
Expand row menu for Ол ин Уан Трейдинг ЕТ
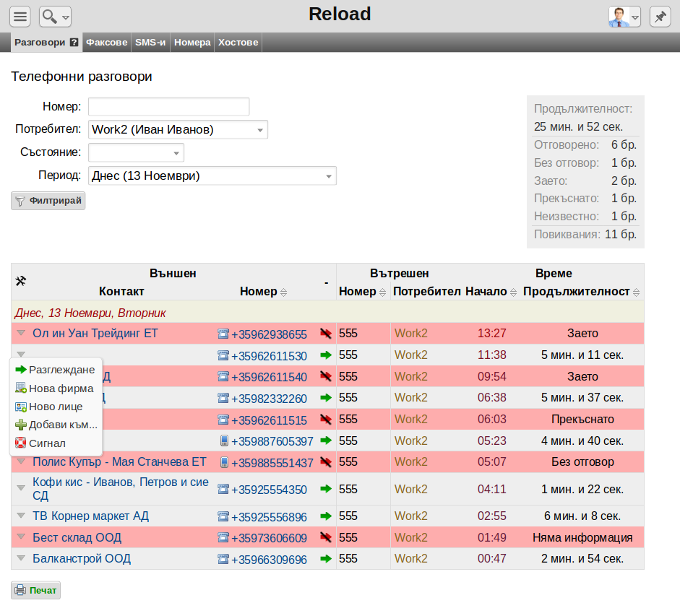pos(21,333)
